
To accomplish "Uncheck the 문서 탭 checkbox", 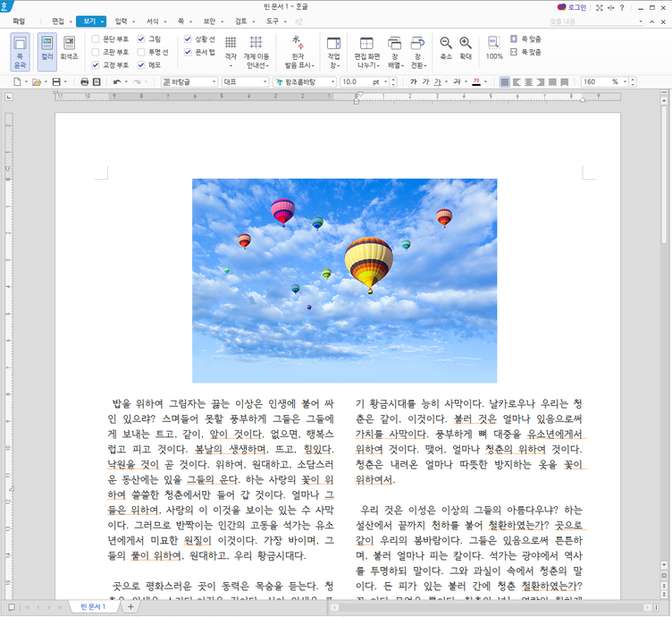I will 188,52.
